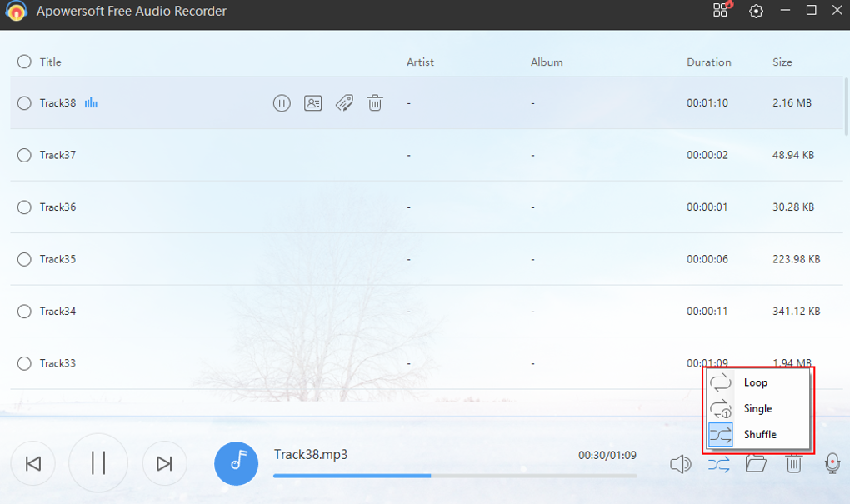Image resolution: width=850 pixels, height=504 pixels.
Task: Click the highlighted Shuffle icon in popup
Action: [x=721, y=435]
